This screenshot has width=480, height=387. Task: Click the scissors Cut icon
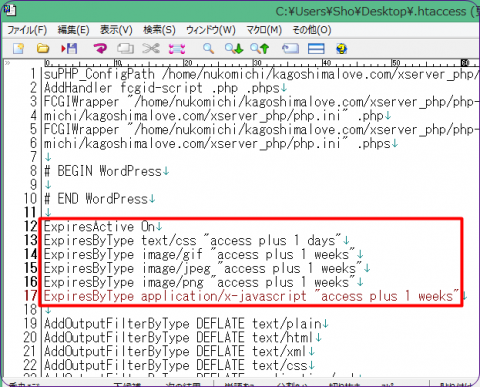(x=151, y=49)
